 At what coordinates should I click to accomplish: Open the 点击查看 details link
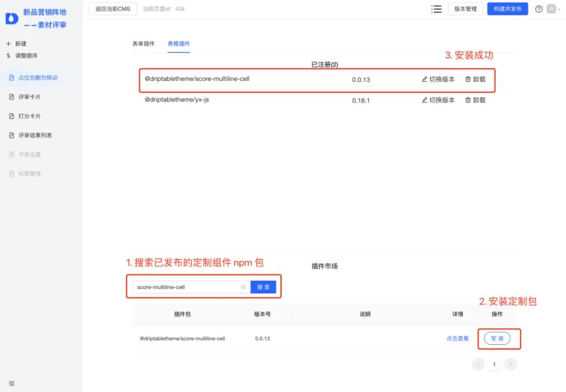[458, 339]
